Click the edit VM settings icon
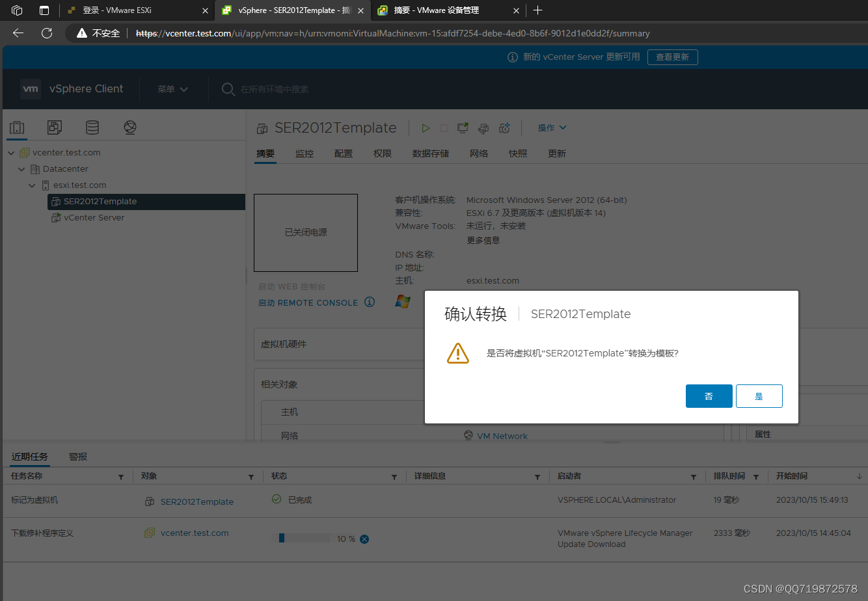Screen dimensions: 868x601 (x=483, y=128)
